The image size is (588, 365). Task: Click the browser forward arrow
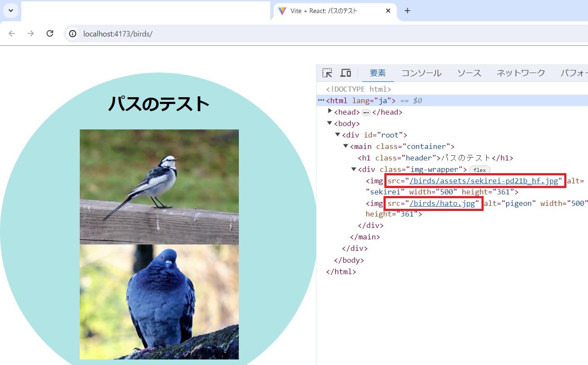coord(31,34)
